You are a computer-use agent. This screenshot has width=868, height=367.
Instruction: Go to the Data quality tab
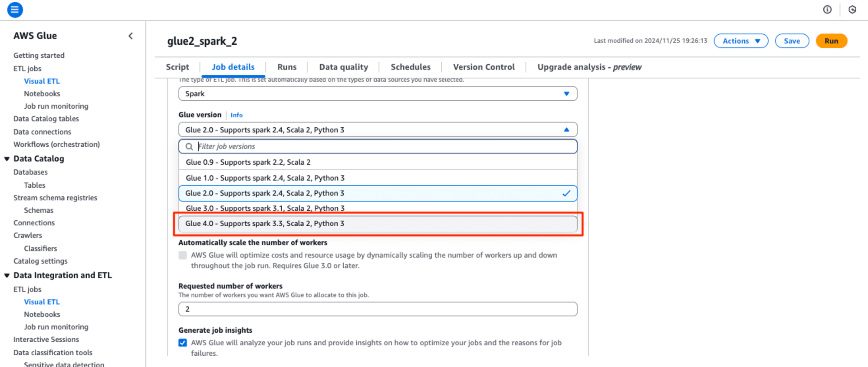coord(344,67)
